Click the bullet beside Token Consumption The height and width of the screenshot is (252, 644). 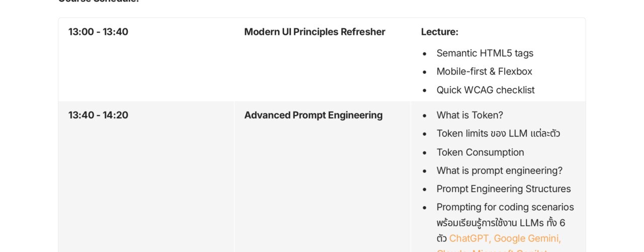[425, 152]
